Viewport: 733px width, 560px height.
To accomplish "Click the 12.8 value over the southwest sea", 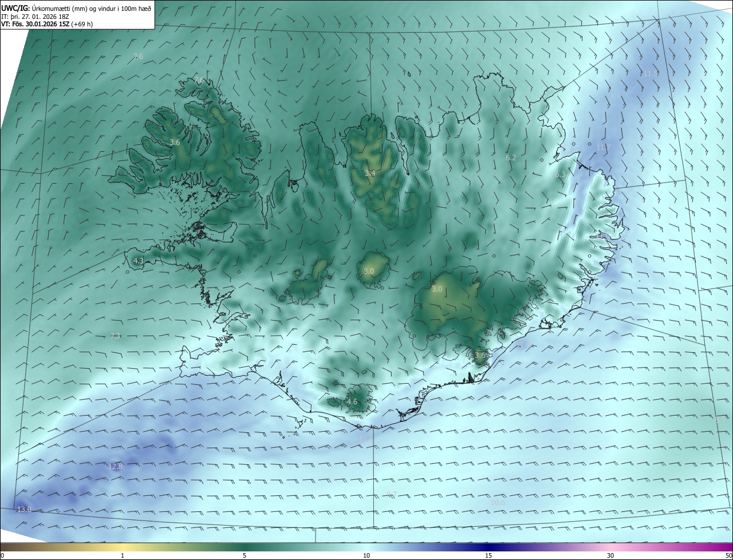I will [x=115, y=466].
